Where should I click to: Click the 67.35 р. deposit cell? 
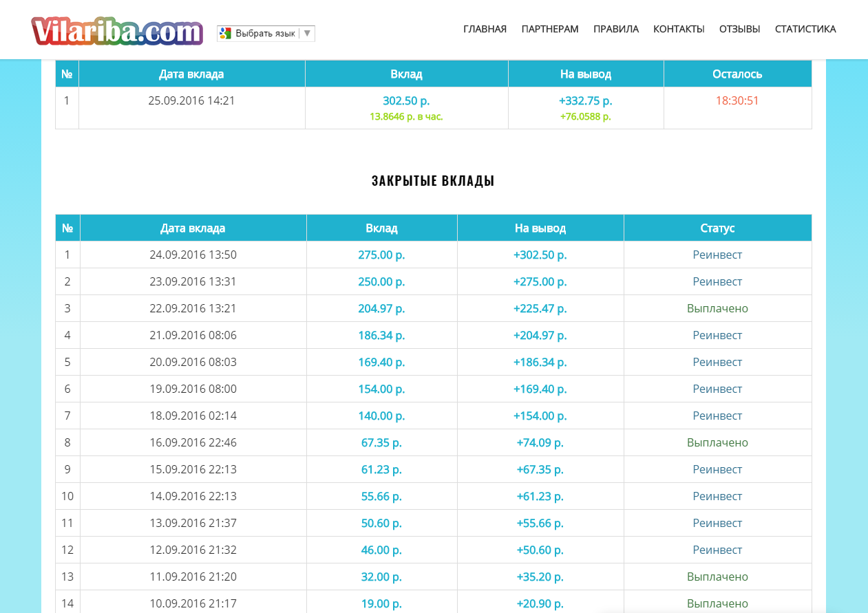(x=381, y=442)
